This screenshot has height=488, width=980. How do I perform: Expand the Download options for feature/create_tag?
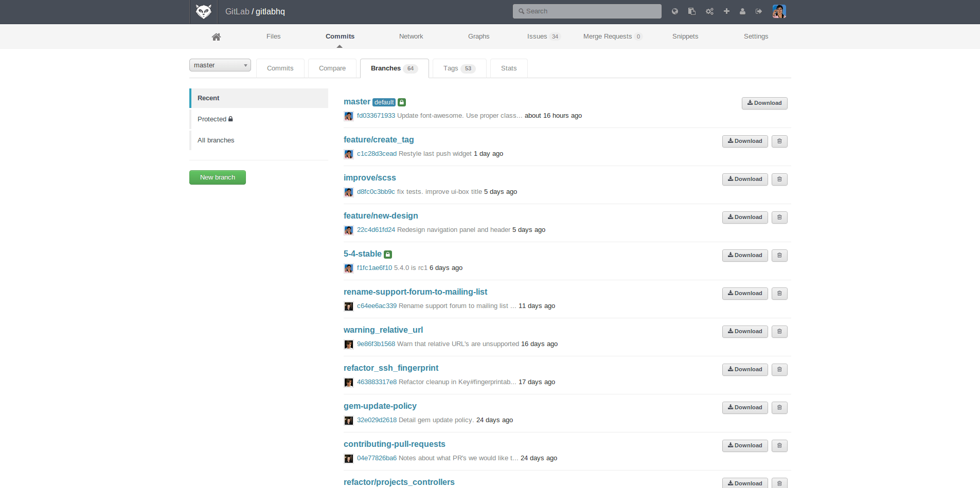[744, 141]
